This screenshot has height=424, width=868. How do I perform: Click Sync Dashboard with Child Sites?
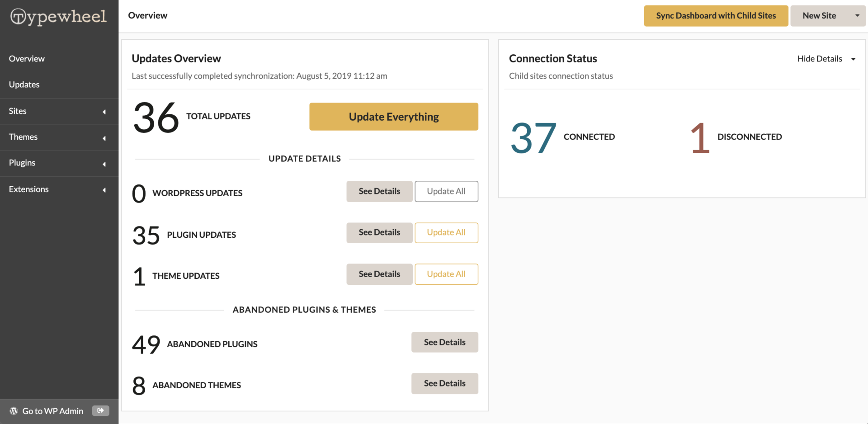pos(716,16)
